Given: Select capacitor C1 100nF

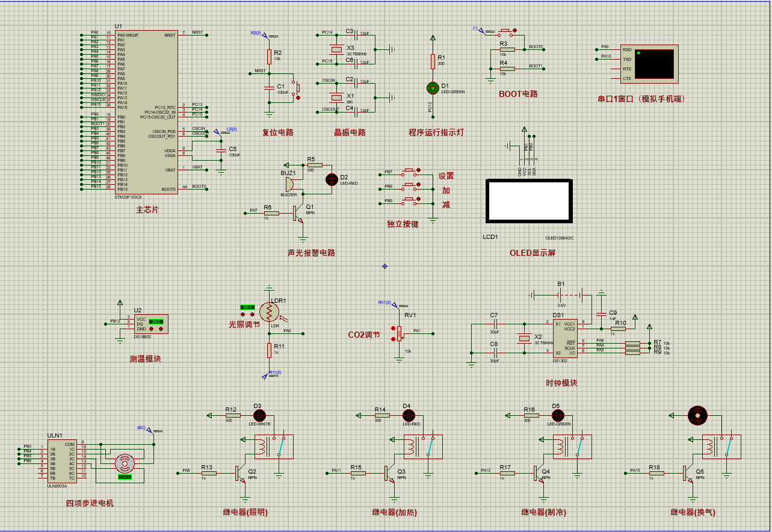Looking at the screenshot, I should (269, 87).
